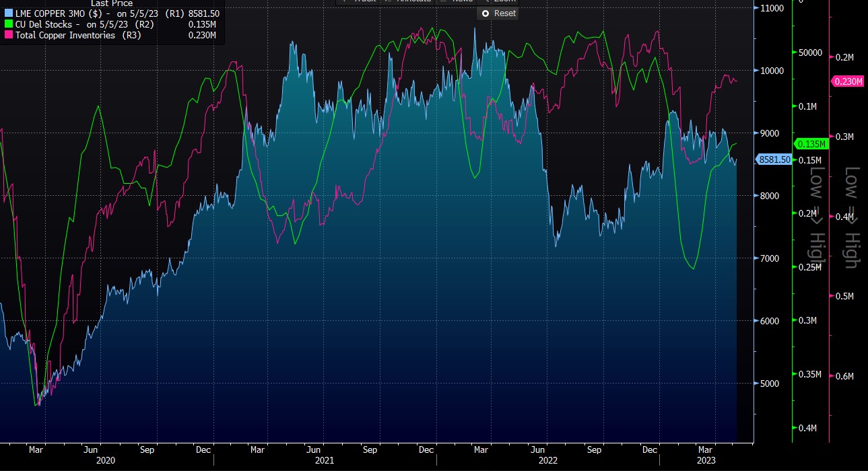The height and width of the screenshot is (471, 868).
Task: Click the green 0.135M axis value tag
Action: point(811,144)
